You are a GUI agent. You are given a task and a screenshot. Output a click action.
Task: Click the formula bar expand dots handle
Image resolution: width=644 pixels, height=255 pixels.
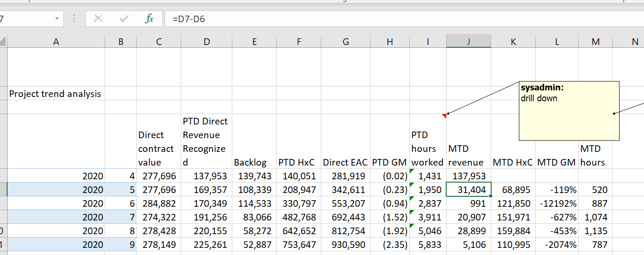(74, 19)
